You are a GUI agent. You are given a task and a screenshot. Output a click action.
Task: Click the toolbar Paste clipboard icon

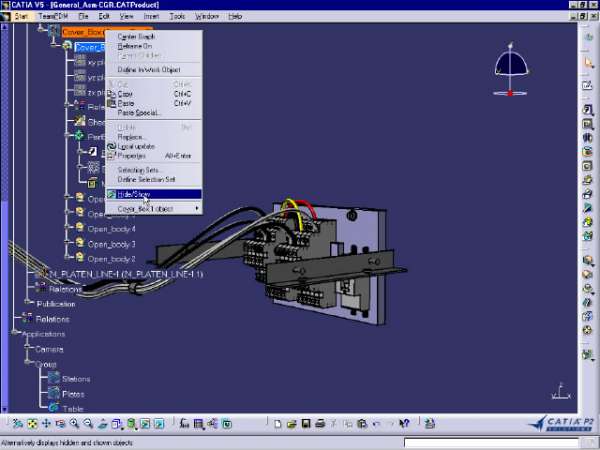coord(362,424)
